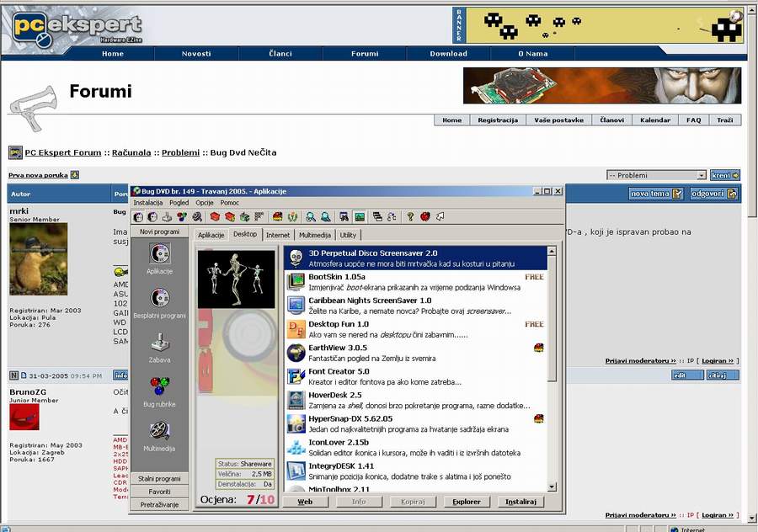The width and height of the screenshot is (758, 532).
Task: Open the Problemi forum jump dropdown
Action: tap(655, 175)
